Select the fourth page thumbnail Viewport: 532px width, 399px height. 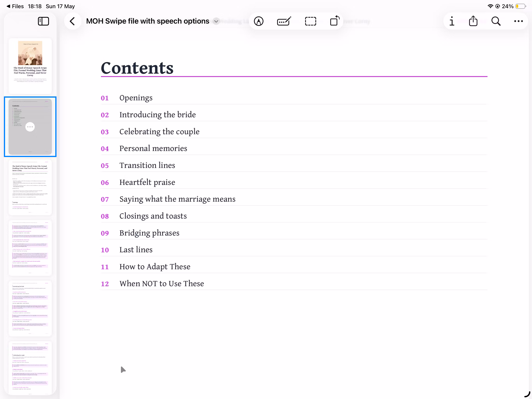pyautogui.click(x=30, y=248)
